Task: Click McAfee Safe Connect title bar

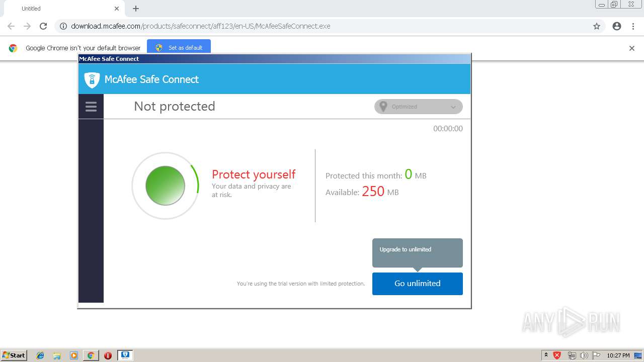Action: click(x=275, y=59)
